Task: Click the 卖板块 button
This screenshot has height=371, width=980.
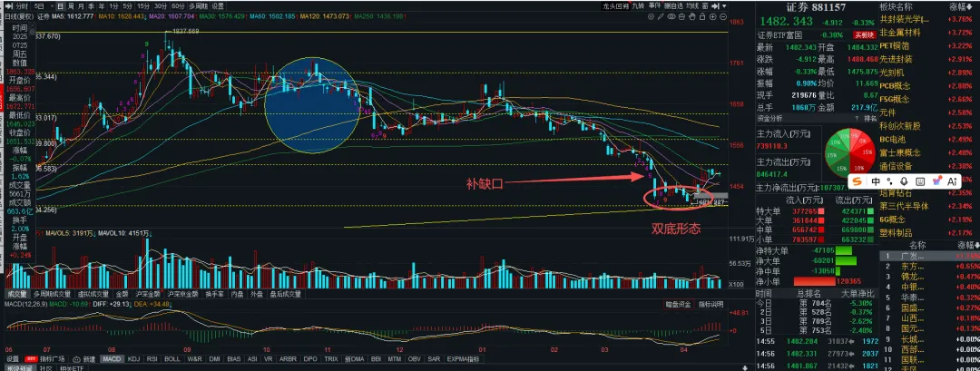Action: point(865,35)
